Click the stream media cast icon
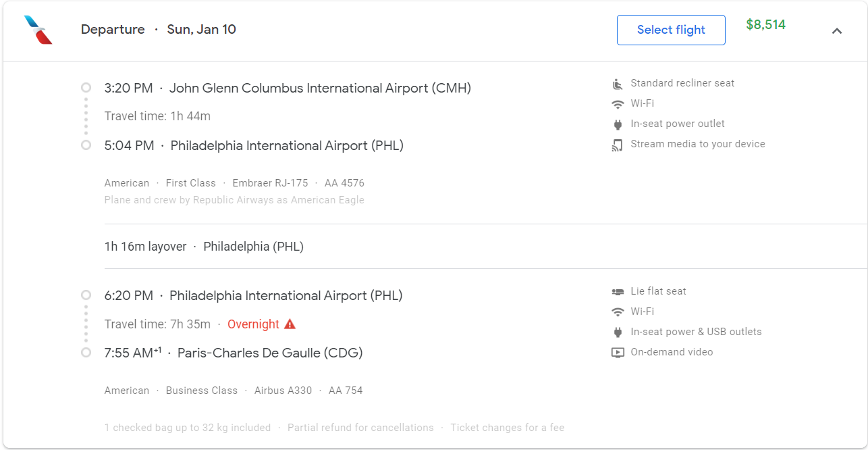The height and width of the screenshot is (450, 868). pos(617,145)
